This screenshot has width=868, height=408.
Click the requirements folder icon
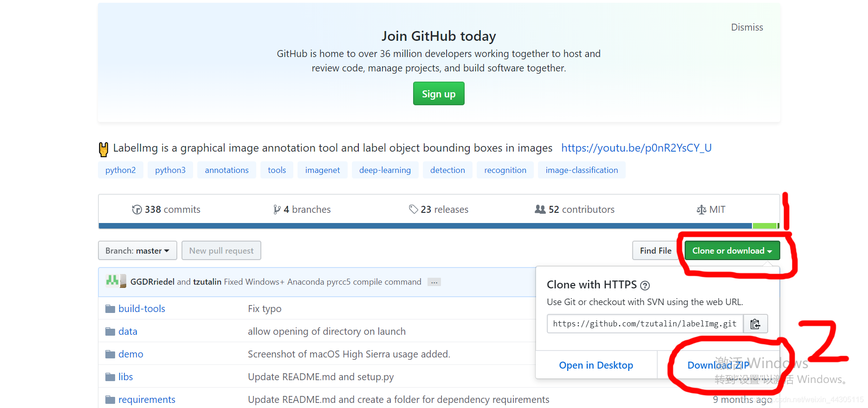point(110,400)
